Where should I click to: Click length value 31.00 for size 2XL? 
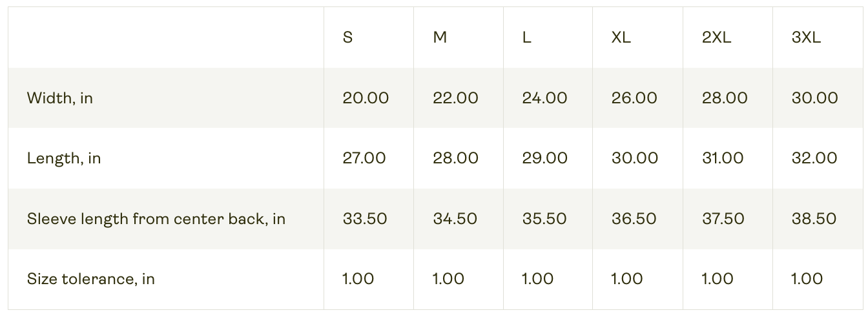(723, 158)
